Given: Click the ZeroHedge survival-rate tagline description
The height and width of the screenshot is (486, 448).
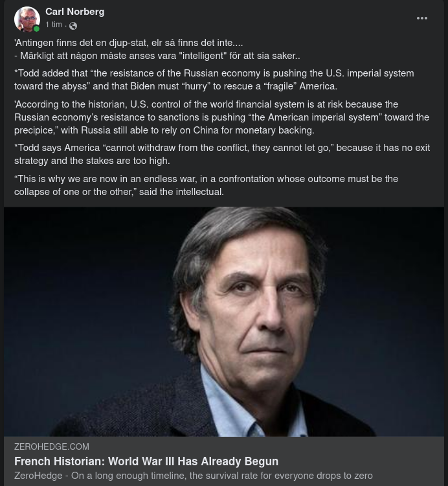Looking at the screenshot, I should click(194, 476).
